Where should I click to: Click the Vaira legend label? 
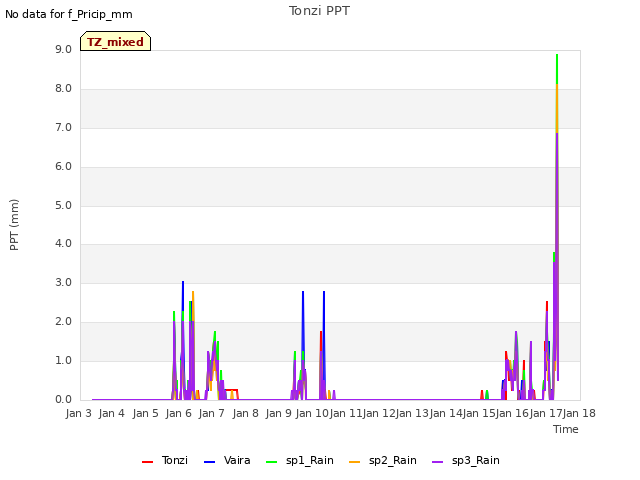(237, 460)
